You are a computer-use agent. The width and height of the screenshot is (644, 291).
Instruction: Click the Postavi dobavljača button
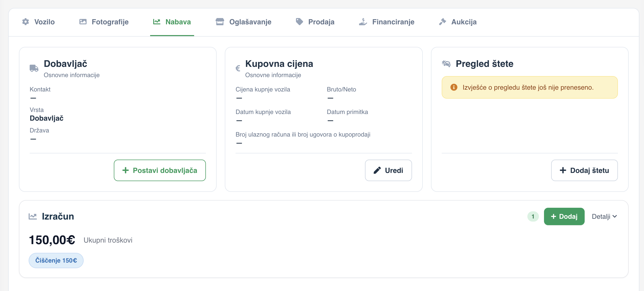pos(160,170)
